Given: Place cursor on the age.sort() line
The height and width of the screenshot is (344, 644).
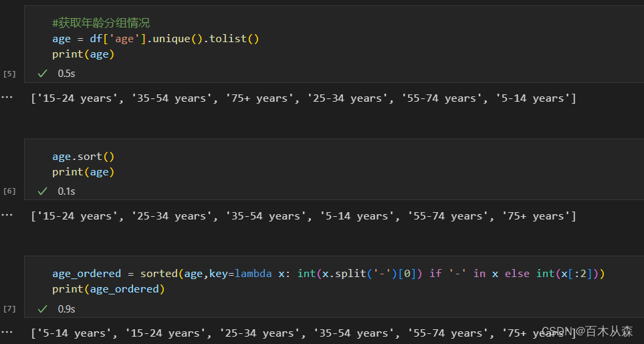Looking at the screenshot, I should (x=83, y=157).
